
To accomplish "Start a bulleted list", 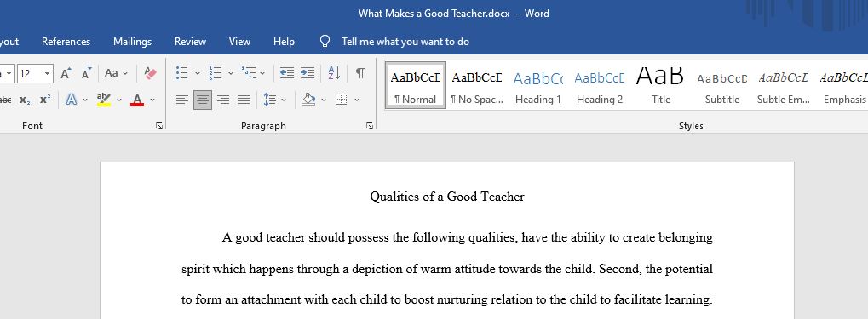I will pos(182,73).
